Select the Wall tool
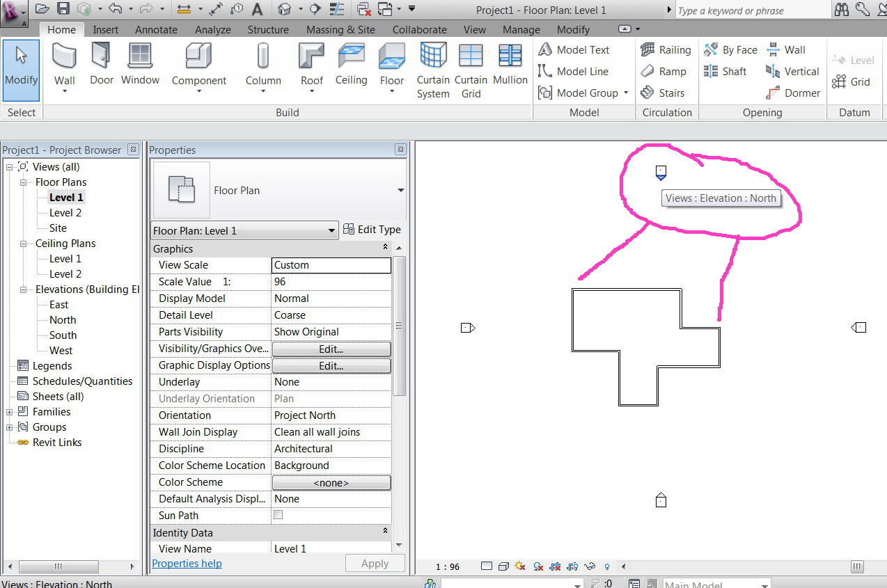Screen dimensions: 887x588 click(65, 67)
